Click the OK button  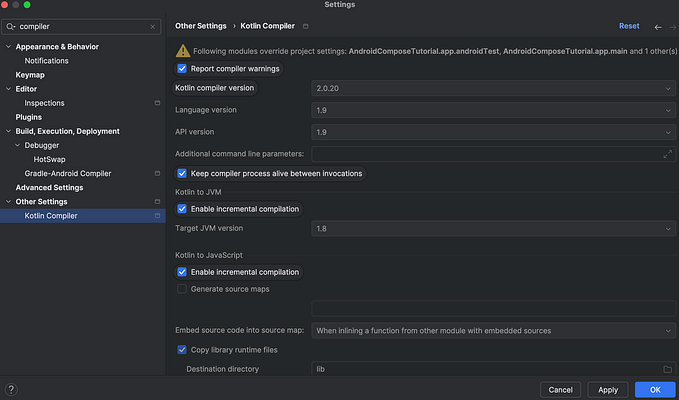point(655,390)
